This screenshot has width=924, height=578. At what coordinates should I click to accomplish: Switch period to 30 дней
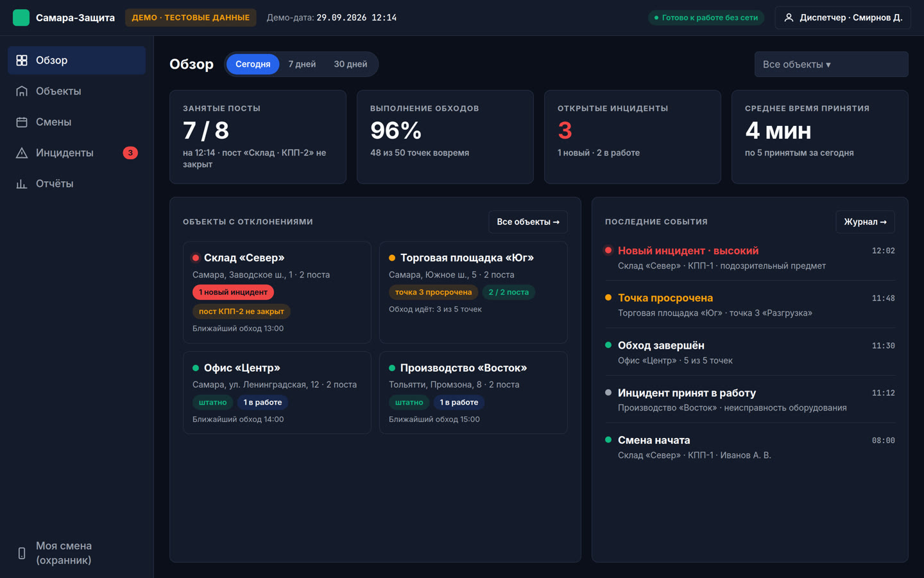[x=350, y=64]
